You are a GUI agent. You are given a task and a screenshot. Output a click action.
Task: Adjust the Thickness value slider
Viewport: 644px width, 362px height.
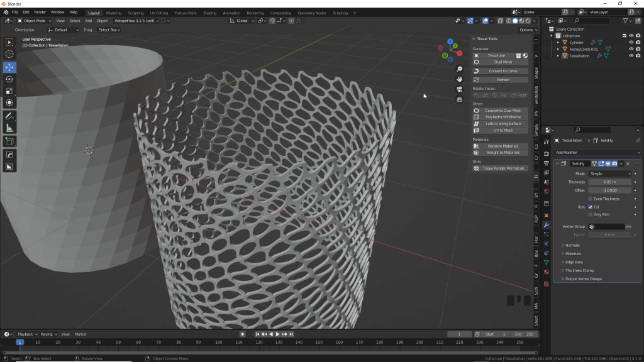(x=610, y=182)
